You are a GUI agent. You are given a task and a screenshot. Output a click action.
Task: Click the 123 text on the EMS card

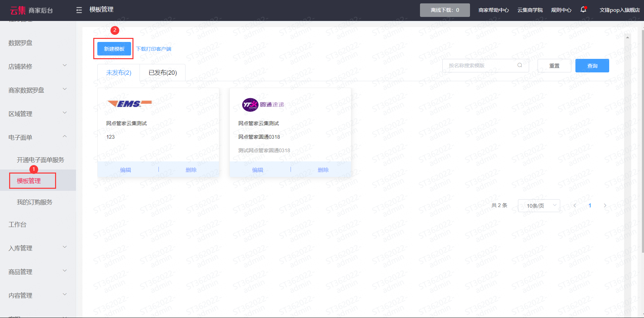click(110, 137)
